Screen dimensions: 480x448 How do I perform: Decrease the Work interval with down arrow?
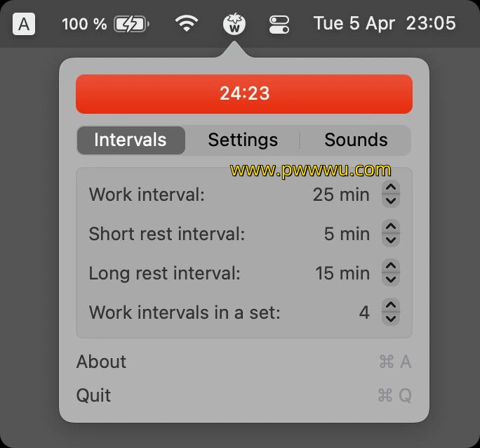(x=391, y=201)
